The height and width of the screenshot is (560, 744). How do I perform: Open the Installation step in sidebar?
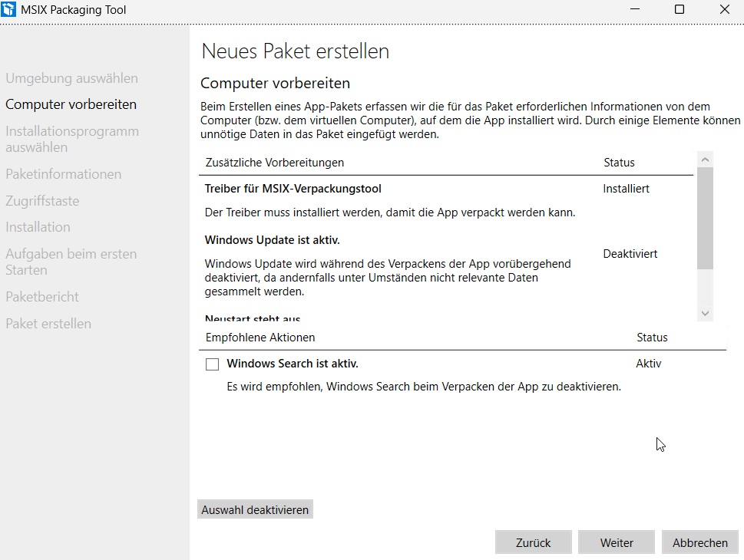click(x=38, y=227)
